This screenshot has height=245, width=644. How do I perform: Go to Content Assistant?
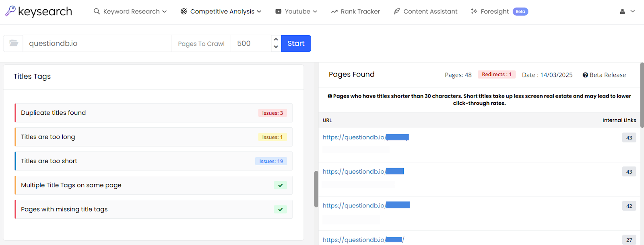click(x=425, y=11)
